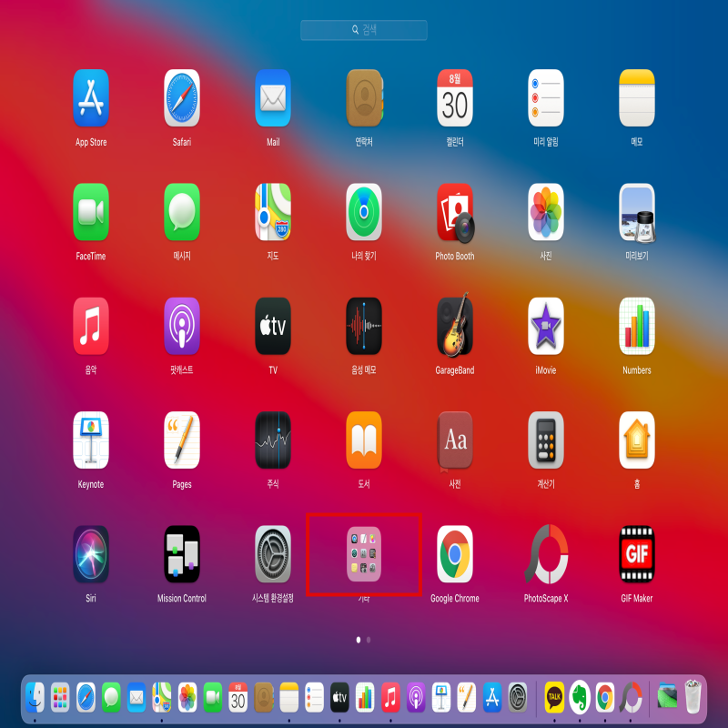728x728 pixels.
Task: Open Pages from the Dock
Action: 467,697
